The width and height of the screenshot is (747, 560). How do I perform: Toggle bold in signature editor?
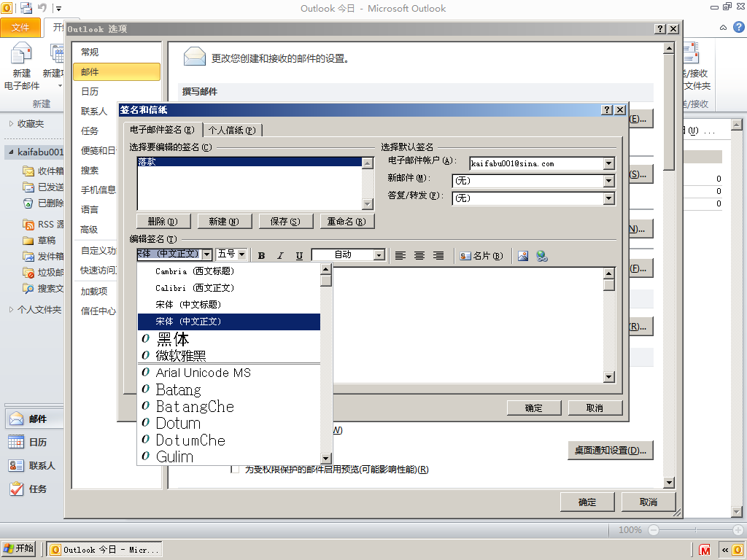[x=262, y=256]
